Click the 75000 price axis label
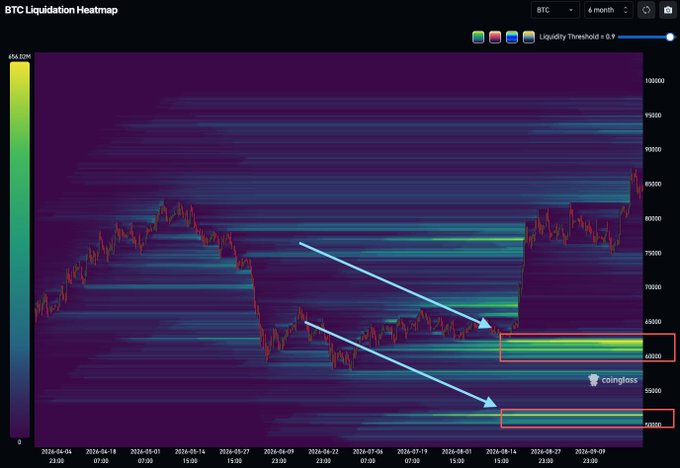Screen dimensions: 680x468 coord(653,253)
